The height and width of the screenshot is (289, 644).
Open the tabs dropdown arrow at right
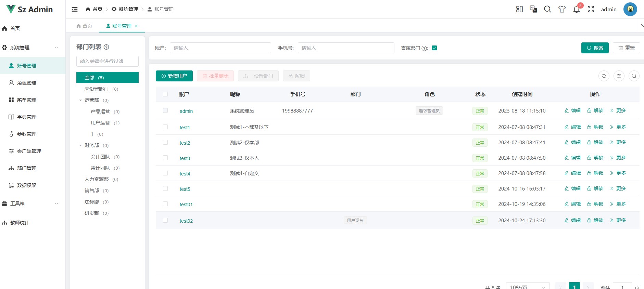click(x=642, y=26)
